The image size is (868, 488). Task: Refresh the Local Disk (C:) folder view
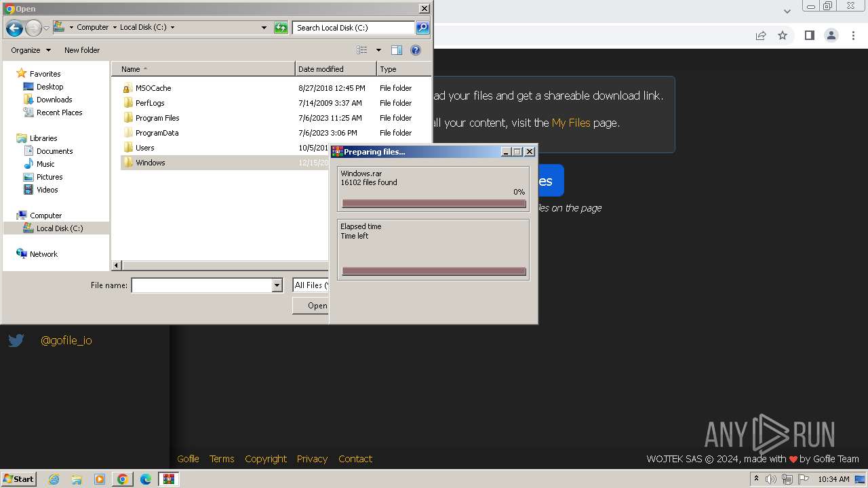pyautogui.click(x=281, y=28)
